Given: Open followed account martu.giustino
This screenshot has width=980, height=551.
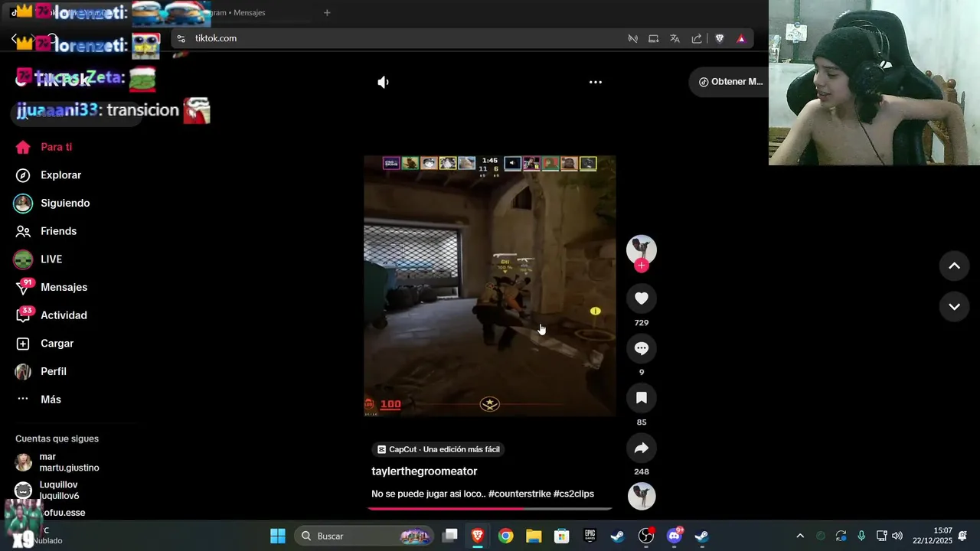Looking at the screenshot, I should tap(69, 462).
